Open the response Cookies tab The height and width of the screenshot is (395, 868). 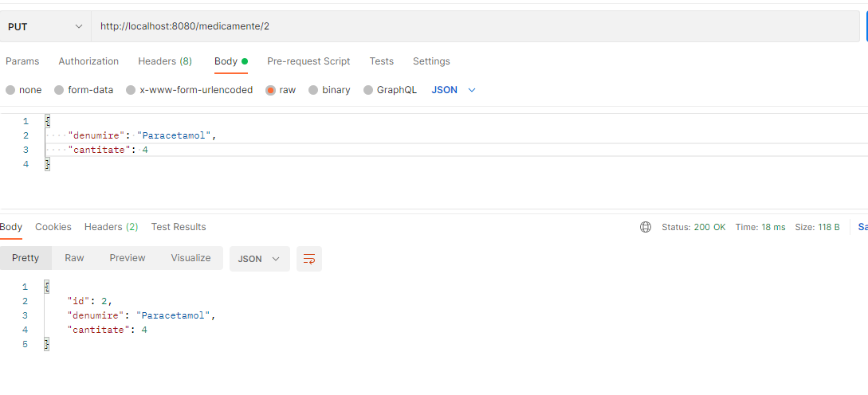[x=53, y=227]
